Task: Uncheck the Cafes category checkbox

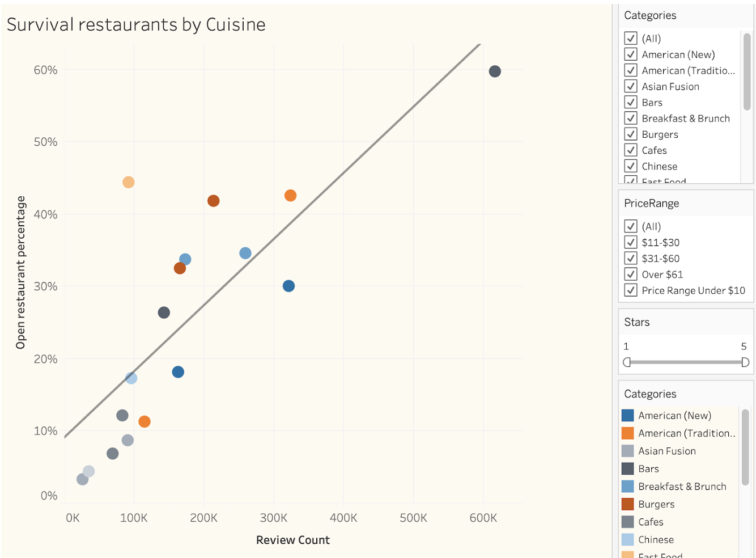Action: coord(630,150)
